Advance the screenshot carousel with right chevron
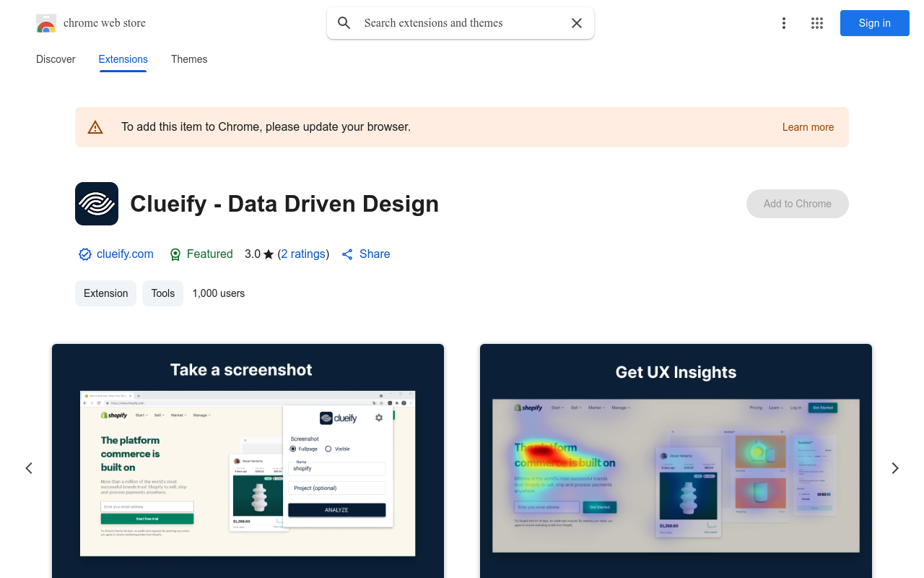The width and height of the screenshot is (924, 578). pos(894,468)
